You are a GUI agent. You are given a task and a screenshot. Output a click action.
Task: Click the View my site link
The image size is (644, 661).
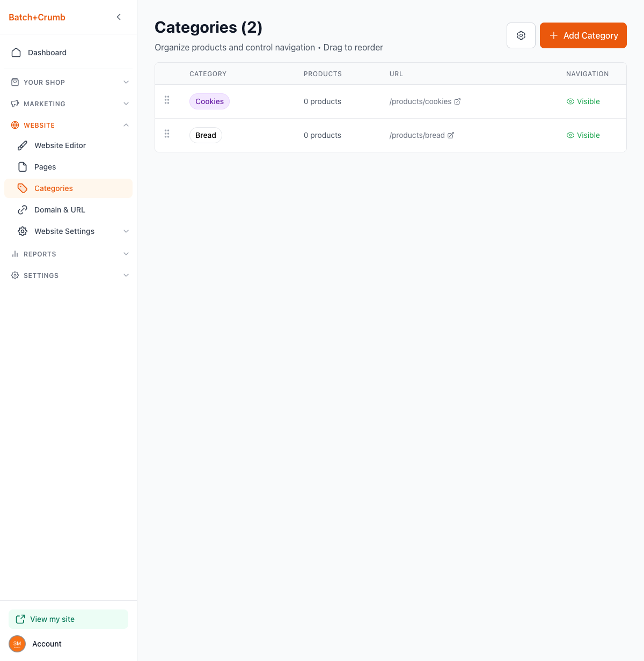click(68, 619)
